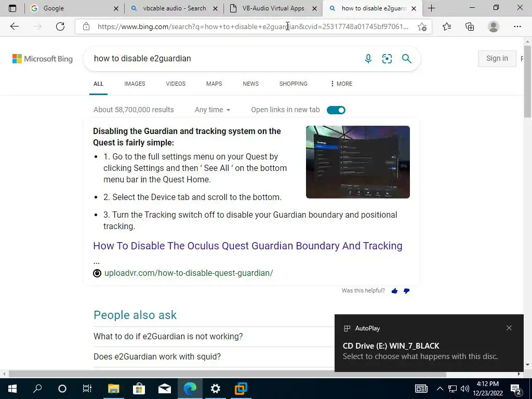Open 'How To Disable The Oculus Quest Guardian' link
The height and width of the screenshot is (399, 532).
point(248,246)
